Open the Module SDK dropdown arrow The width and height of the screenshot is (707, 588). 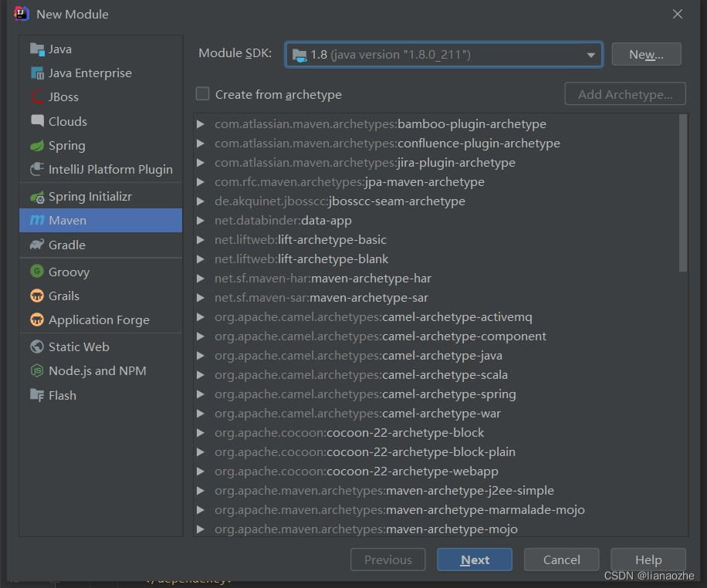pyautogui.click(x=590, y=55)
